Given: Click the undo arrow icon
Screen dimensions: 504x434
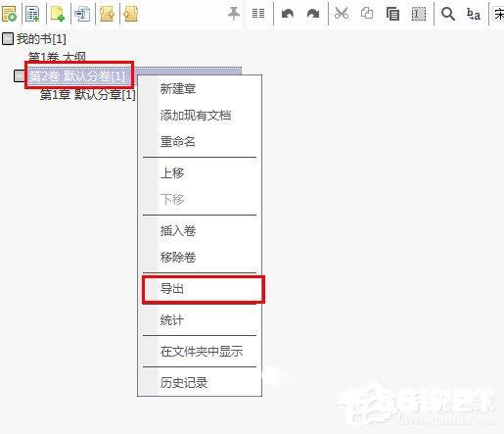Looking at the screenshot, I should [x=288, y=14].
